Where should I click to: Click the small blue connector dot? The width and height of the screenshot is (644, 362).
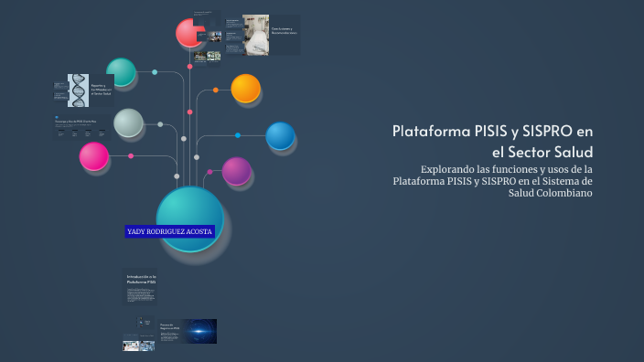coord(238,135)
